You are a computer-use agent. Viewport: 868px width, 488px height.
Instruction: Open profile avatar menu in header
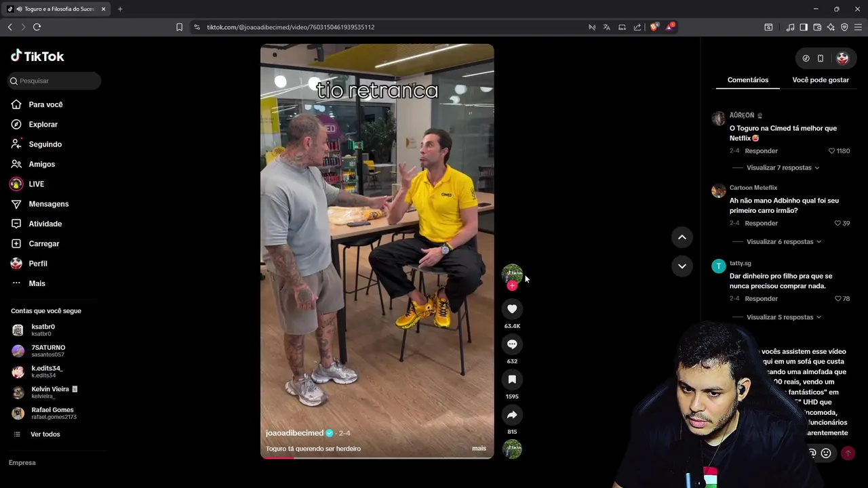(842, 58)
